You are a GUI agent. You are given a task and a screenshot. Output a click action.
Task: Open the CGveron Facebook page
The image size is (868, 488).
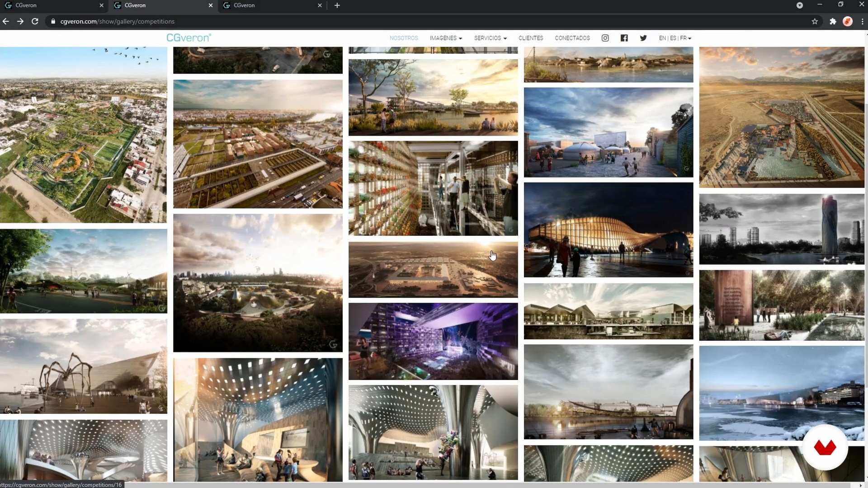point(624,38)
